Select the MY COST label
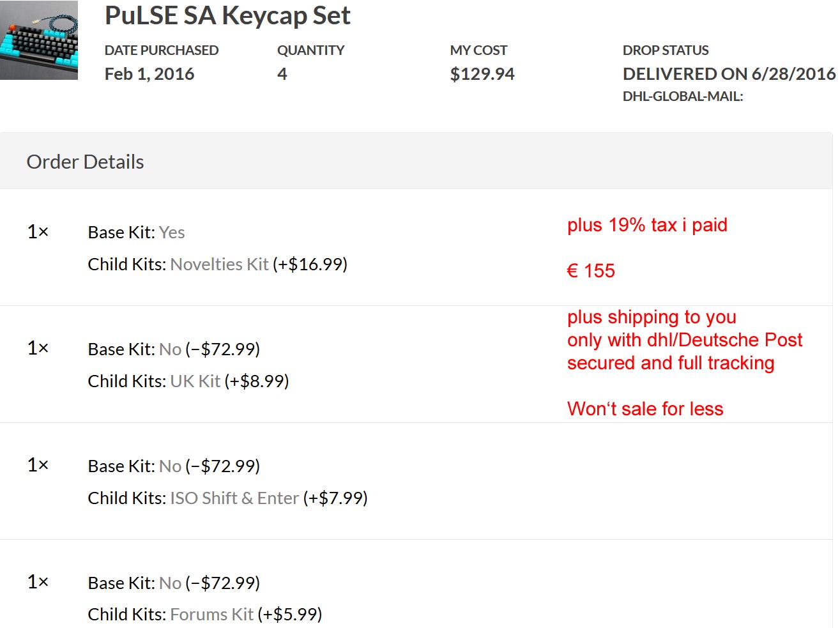The width and height of the screenshot is (840, 628). [x=478, y=50]
